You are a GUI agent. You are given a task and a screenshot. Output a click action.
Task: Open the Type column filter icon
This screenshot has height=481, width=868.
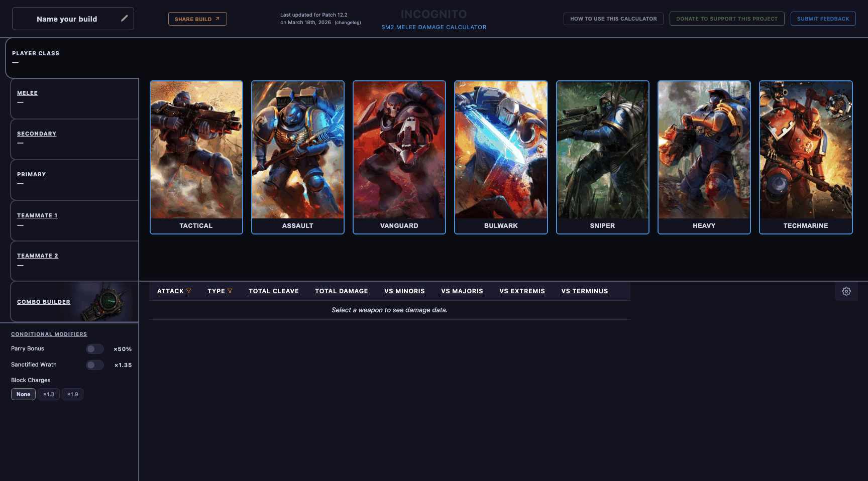pyautogui.click(x=231, y=291)
